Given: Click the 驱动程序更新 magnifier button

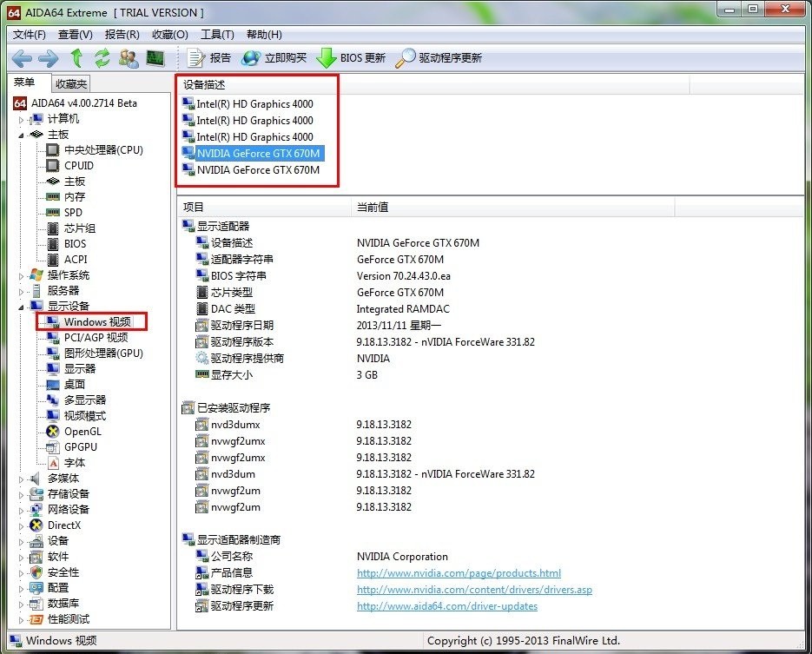Looking at the screenshot, I should point(439,58).
